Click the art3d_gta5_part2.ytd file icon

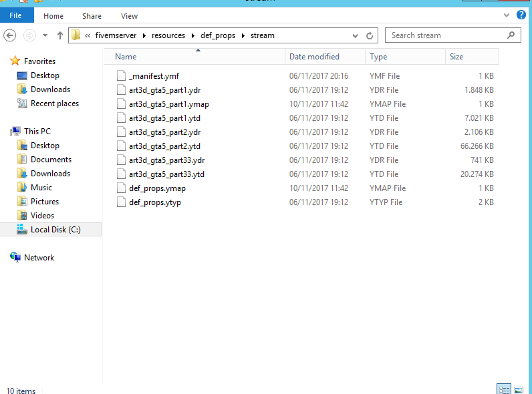[121, 146]
